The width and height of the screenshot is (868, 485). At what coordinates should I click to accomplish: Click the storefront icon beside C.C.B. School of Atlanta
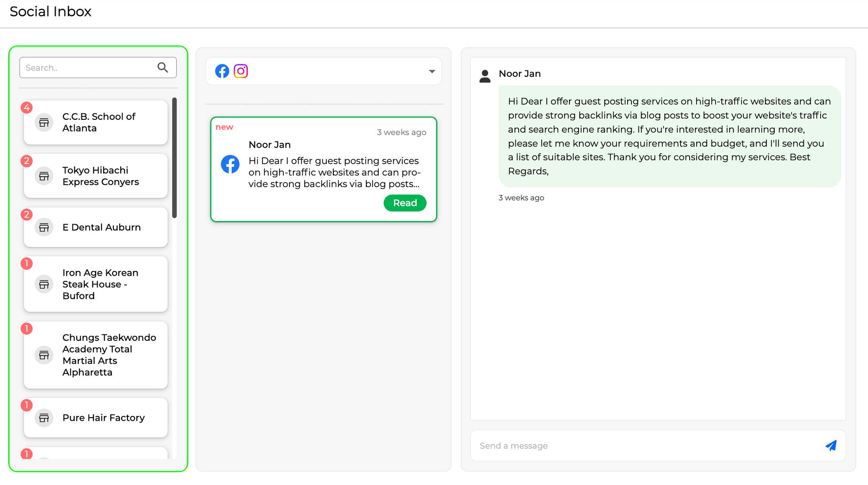click(x=44, y=122)
